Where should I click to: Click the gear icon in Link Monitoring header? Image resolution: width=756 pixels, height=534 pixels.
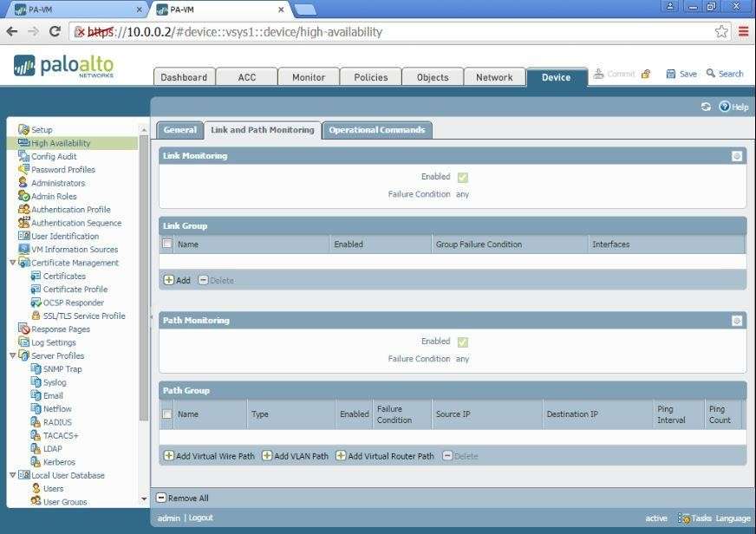pos(736,156)
